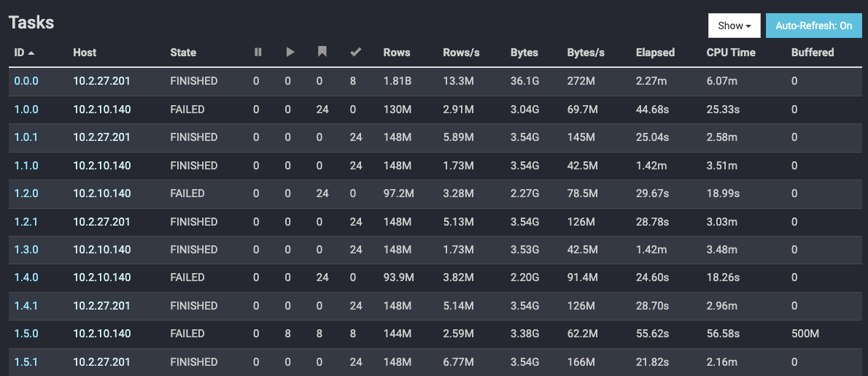Screen dimensions: 868x376
Task: Open task 1.4.0 link
Action: [26, 277]
